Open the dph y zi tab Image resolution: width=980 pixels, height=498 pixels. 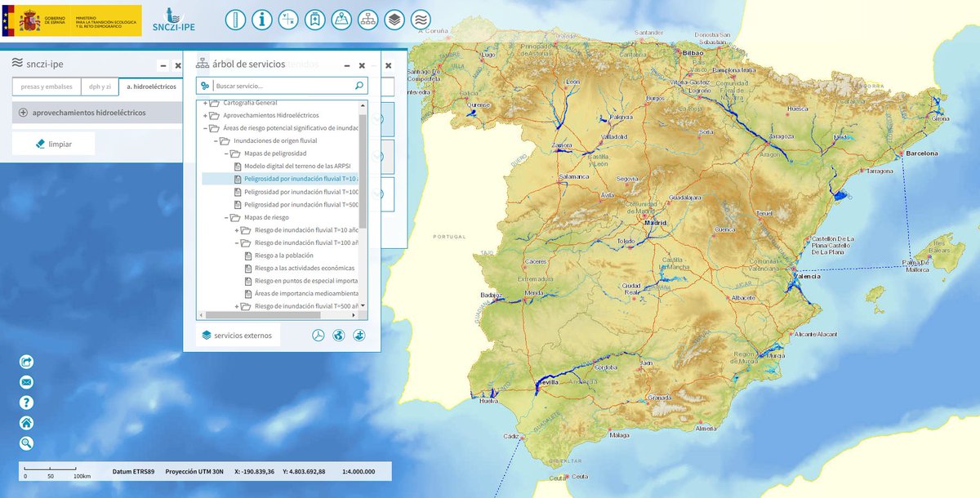100,86
